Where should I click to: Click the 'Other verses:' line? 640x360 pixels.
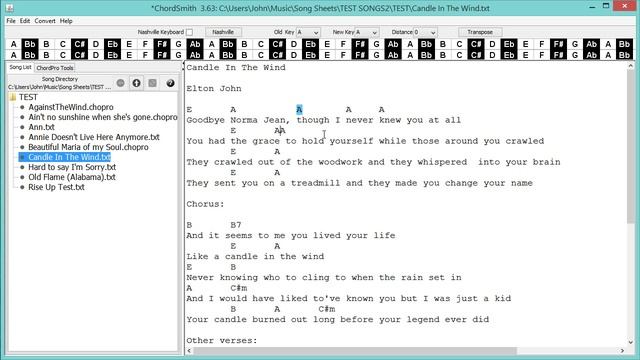point(222,340)
